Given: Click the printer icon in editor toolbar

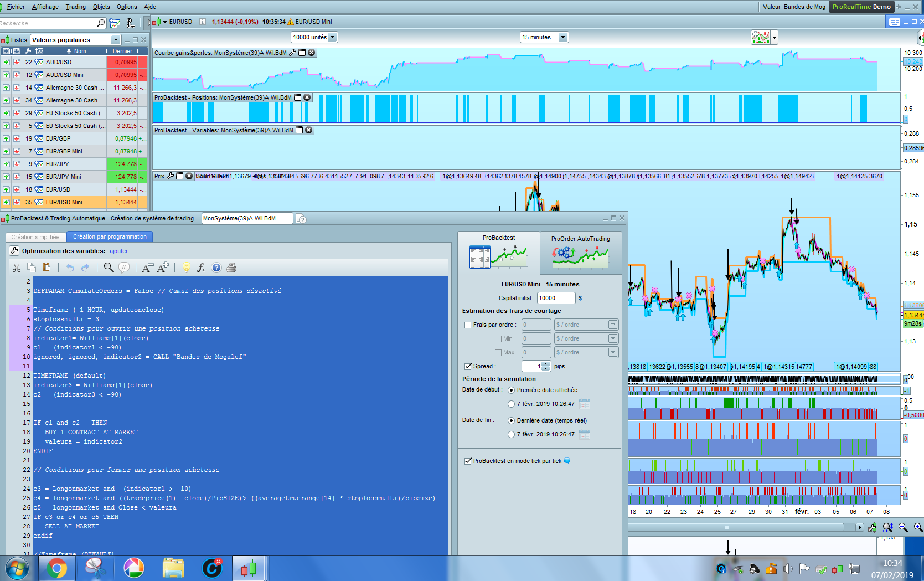Looking at the screenshot, I should [x=231, y=268].
